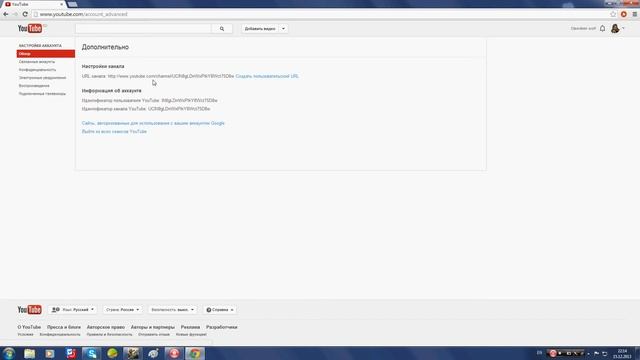Click the Реклама footer link
This screenshot has width=640, height=360.
(x=190, y=327)
